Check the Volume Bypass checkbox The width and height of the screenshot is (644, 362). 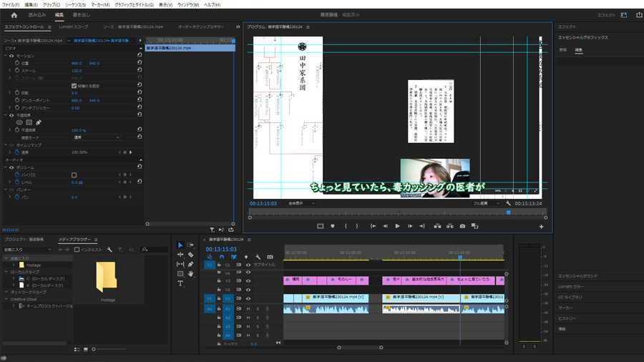click(x=74, y=175)
